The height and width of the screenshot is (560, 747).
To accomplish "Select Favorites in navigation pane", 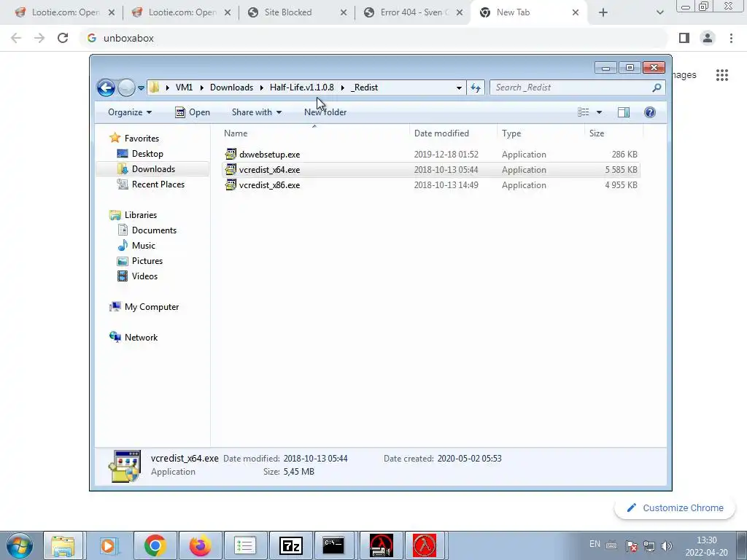I will click(142, 138).
